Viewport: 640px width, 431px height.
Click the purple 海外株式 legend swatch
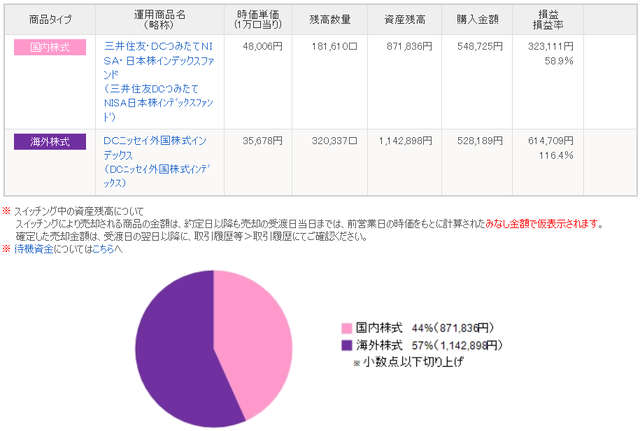tap(347, 345)
